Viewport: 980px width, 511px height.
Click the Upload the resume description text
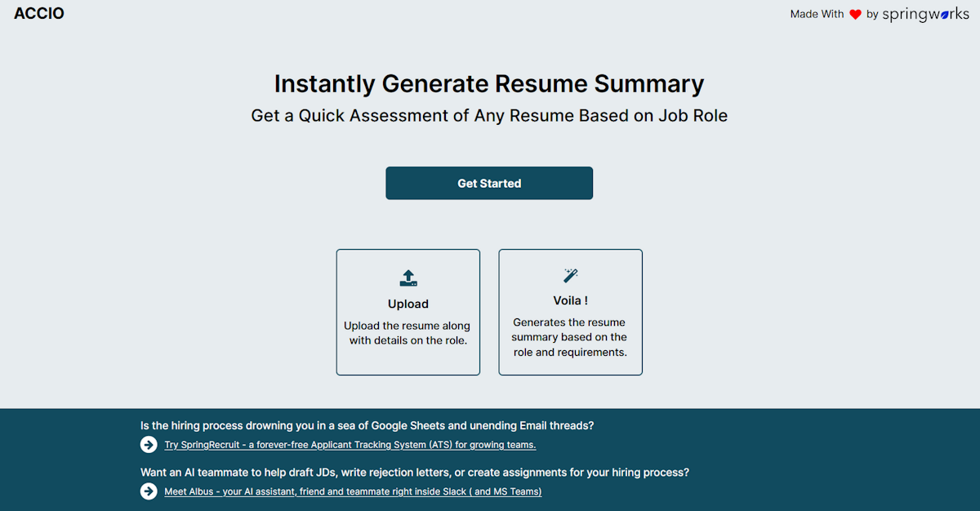[x=408, y=333]
